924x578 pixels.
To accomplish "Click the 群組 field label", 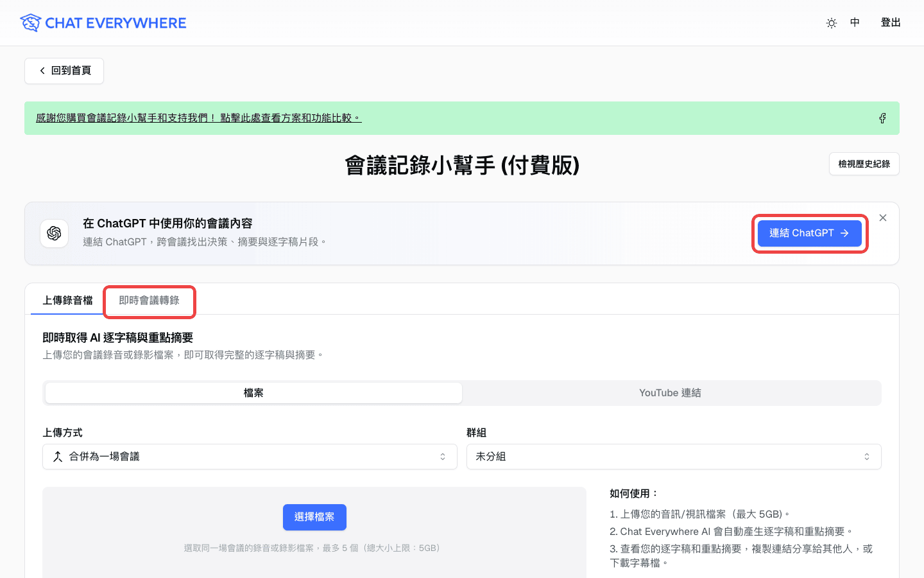I will 476,433.
